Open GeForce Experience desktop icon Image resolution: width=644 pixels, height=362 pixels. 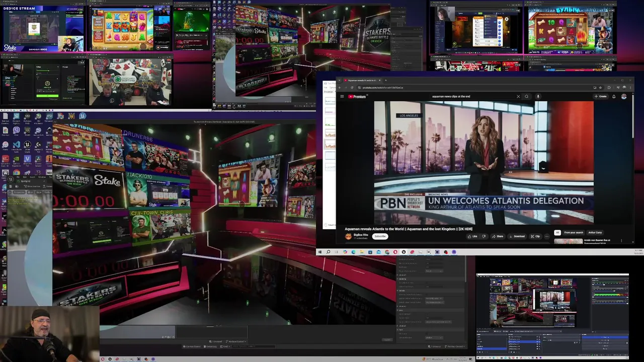[x=17, y=158]
